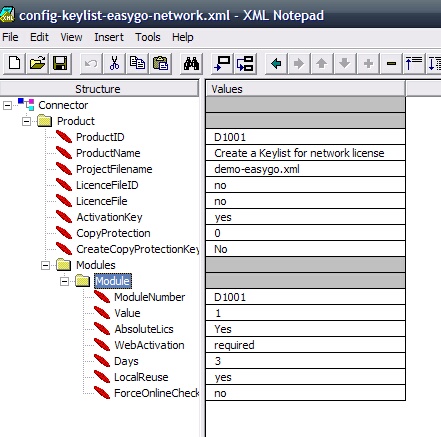Click the Paste clipboard icon
The height and width of the screenshot is (437, 441).
(160, 63)
